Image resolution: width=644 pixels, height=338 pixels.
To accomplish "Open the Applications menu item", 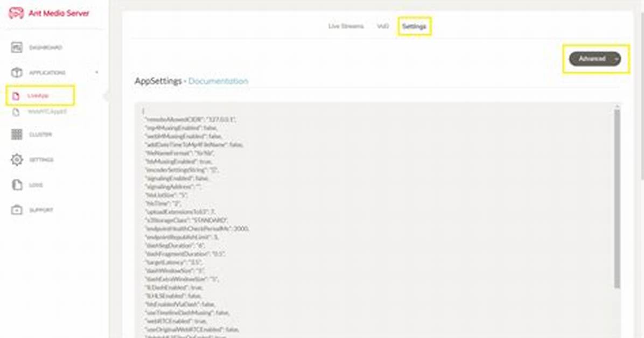I will tap(47, 73).
